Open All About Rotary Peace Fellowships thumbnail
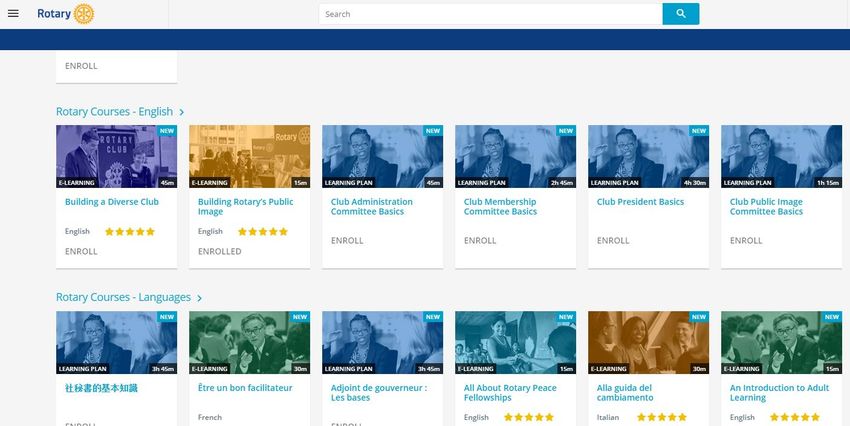This screenshot has height=426, width=850. pos(516,343)
